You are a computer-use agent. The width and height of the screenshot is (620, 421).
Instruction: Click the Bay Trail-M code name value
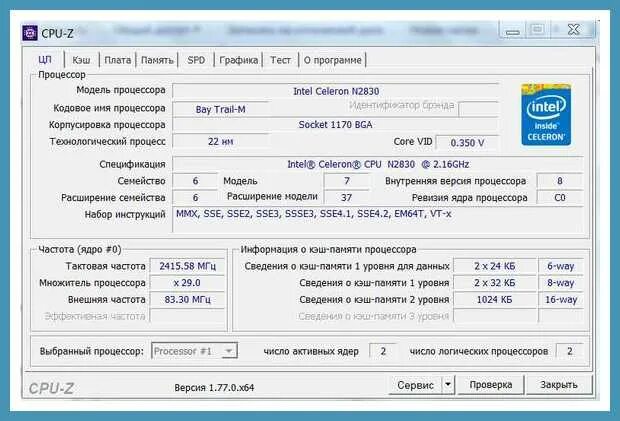(x=220, y=109)
